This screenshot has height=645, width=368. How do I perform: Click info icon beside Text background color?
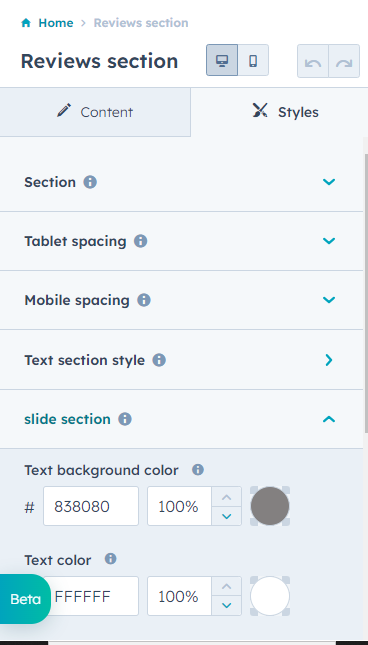[198, 470]
